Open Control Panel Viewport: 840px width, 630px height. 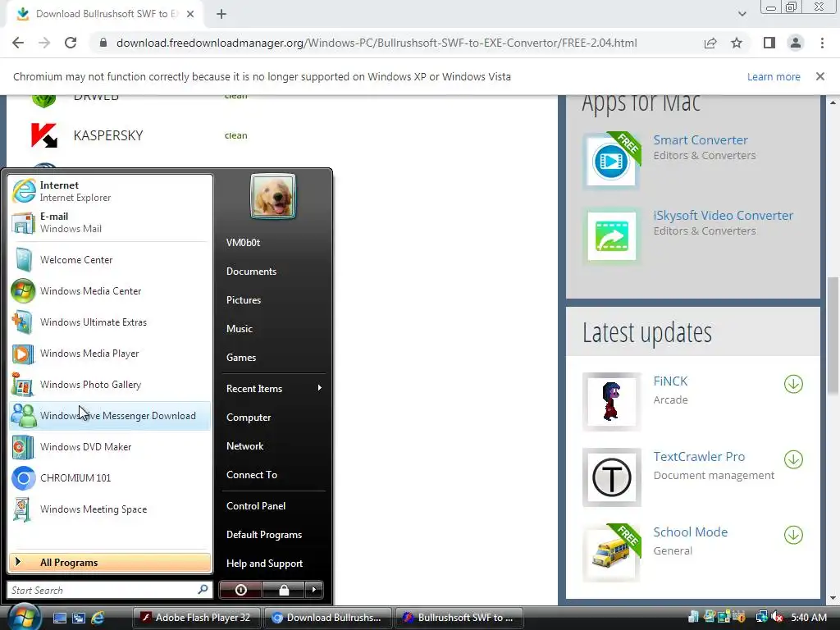tap(273, 505)
